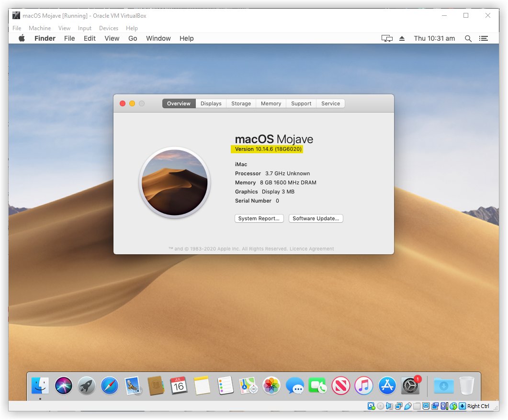Click the display mirroring icon in menu bar
Screen dimensions: 508x420
[x=387, y=39]
